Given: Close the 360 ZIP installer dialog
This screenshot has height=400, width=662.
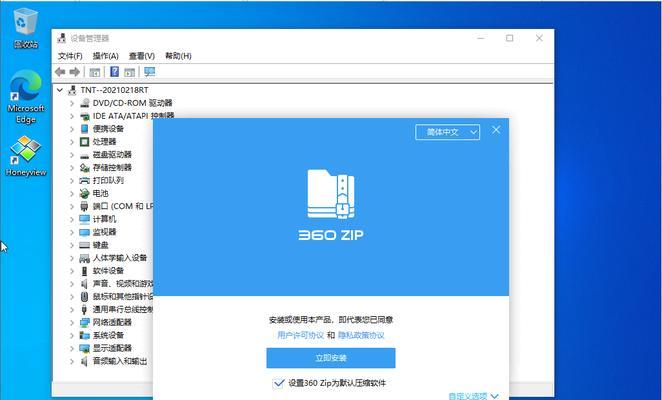Looking at the screenshot, I should [x=496, y=130].
